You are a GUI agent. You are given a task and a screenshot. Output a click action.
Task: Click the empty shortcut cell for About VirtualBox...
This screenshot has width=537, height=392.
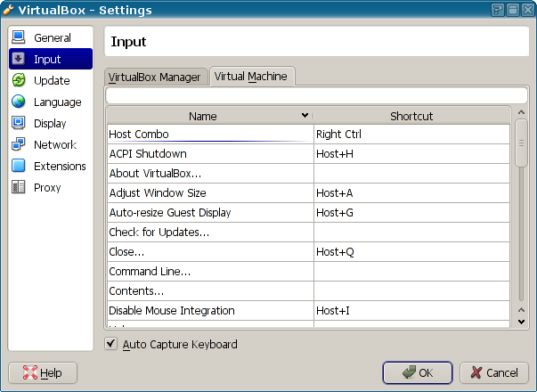pos(411,174)
